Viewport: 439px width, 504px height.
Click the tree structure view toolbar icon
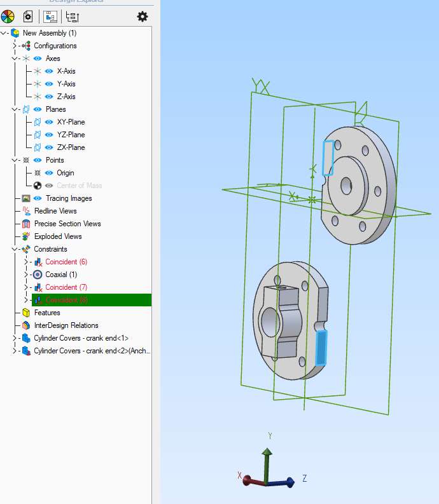point(72,17)
